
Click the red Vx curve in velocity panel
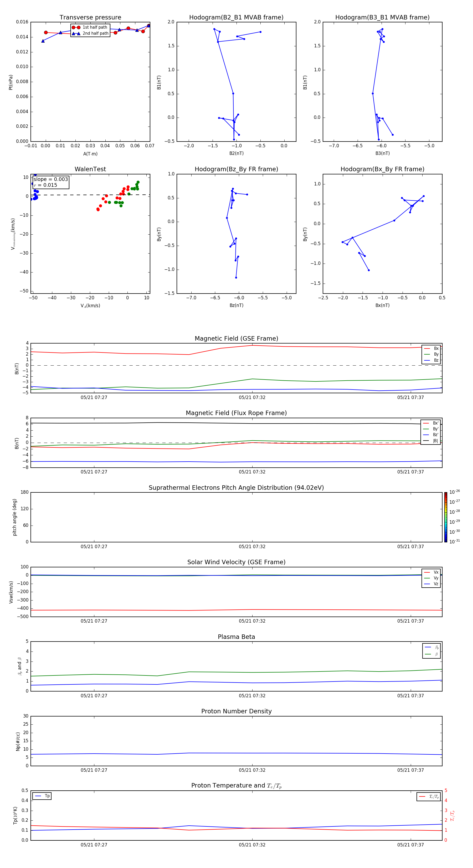236,610
